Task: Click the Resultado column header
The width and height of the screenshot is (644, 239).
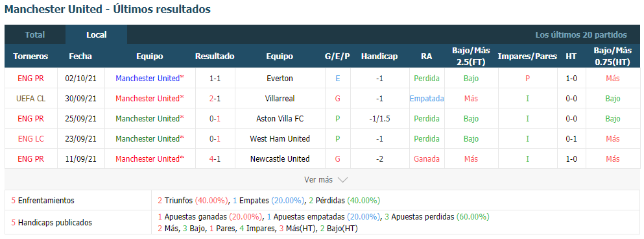Action: click(x=215, y=57)
